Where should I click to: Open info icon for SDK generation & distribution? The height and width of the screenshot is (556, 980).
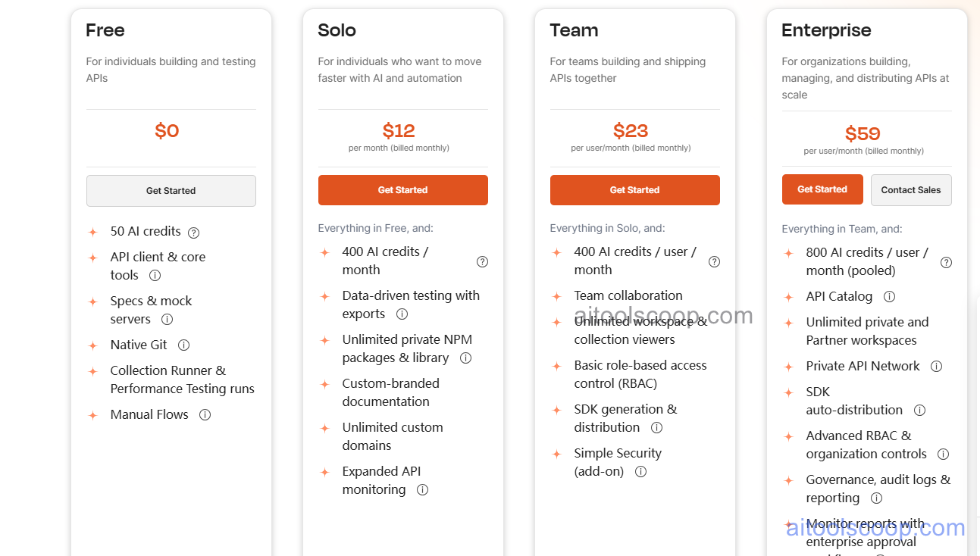point(656,428)
